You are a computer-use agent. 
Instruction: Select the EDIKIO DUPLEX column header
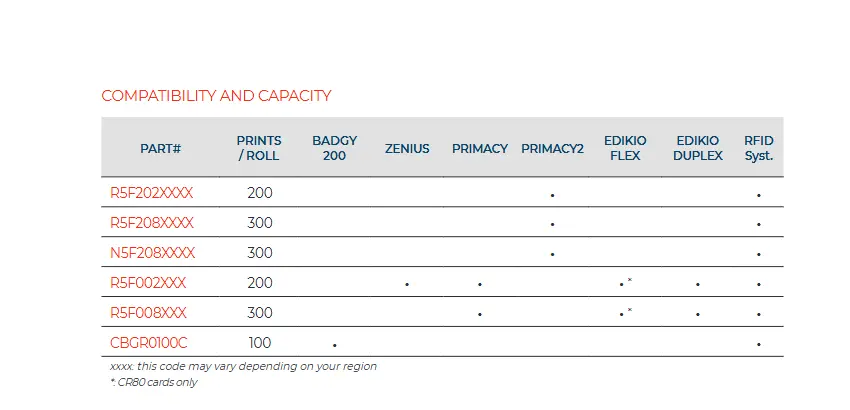(698, 148)
